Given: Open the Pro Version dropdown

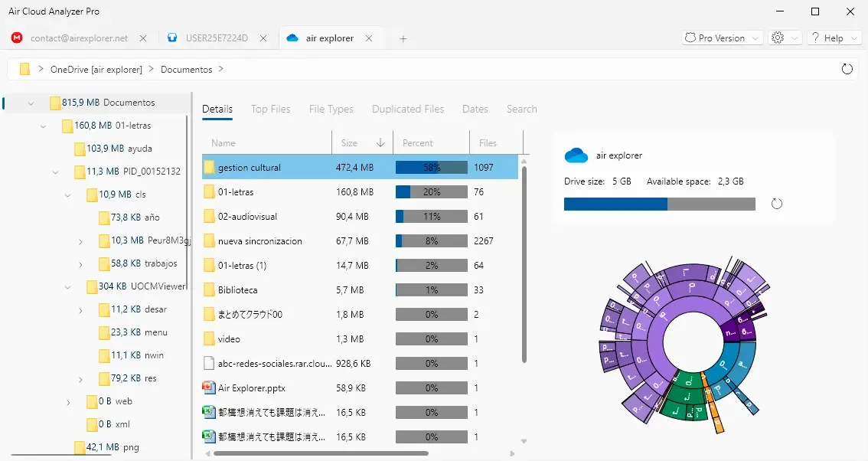Looking at the screenshot, I should pos(723,38).
